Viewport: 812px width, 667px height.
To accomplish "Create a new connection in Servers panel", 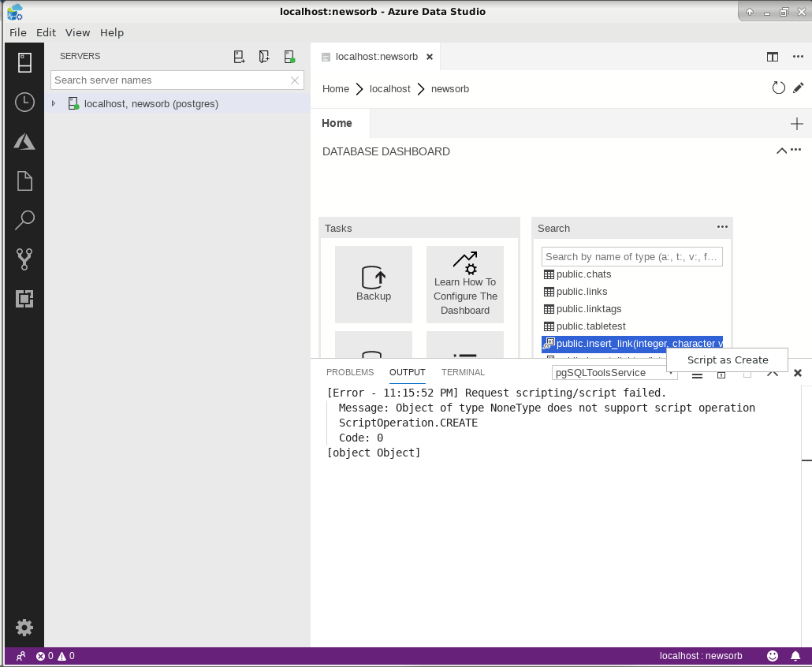I will pyautogui.click(x=239, y=56).
